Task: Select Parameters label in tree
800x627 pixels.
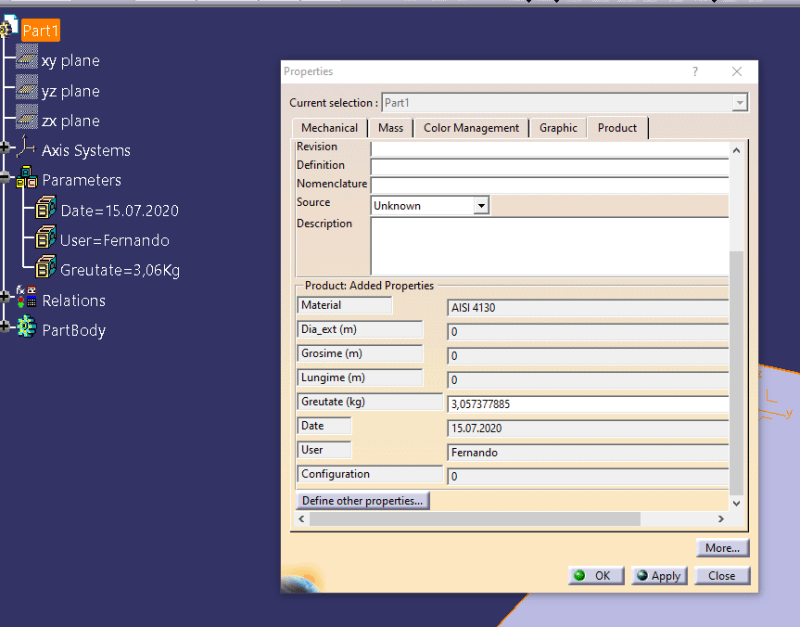Action: [82, 180]
